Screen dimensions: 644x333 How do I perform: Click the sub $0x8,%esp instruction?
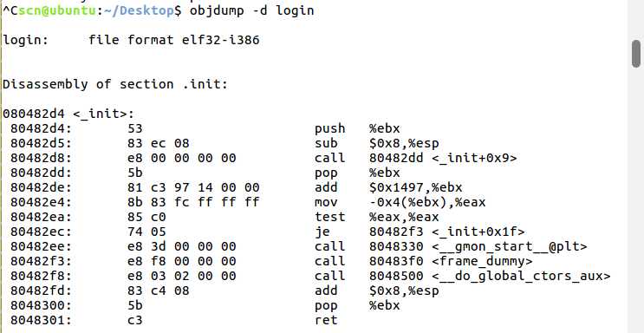coord(377,143)
